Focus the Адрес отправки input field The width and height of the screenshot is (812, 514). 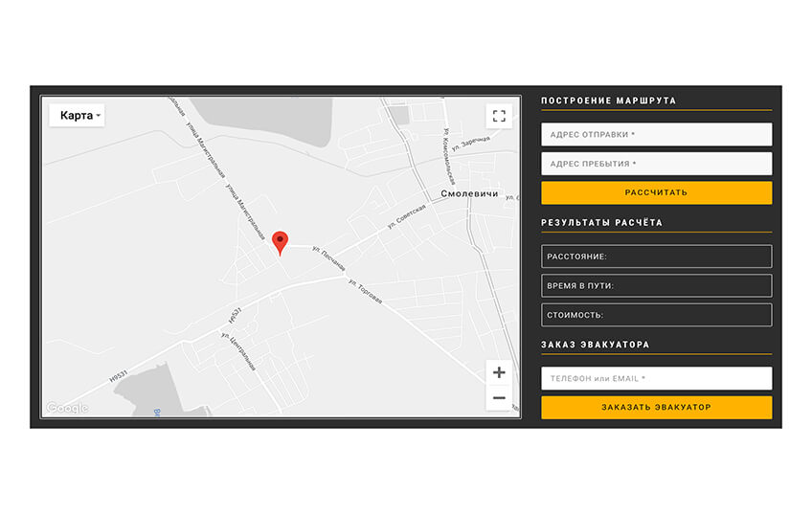pos(656,135)
